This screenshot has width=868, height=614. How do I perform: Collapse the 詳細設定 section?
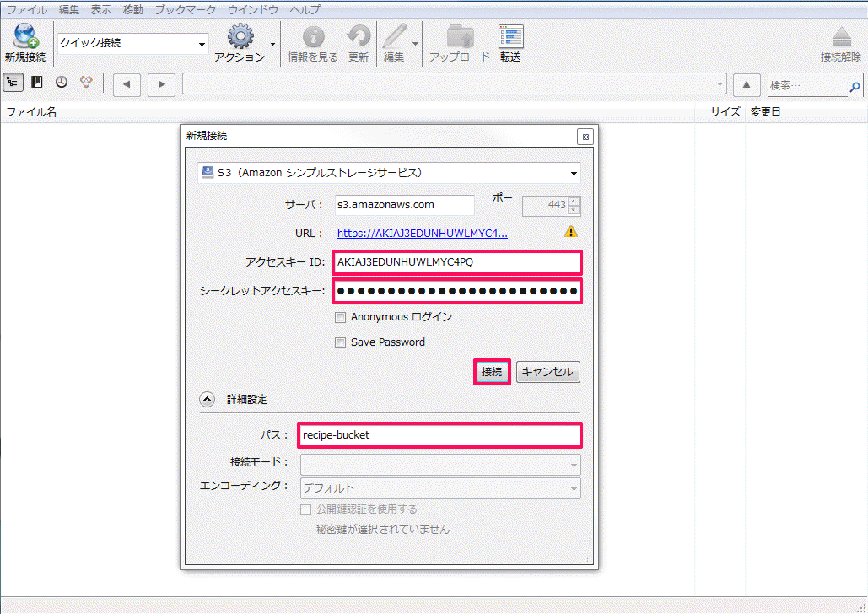coord(207,399)
